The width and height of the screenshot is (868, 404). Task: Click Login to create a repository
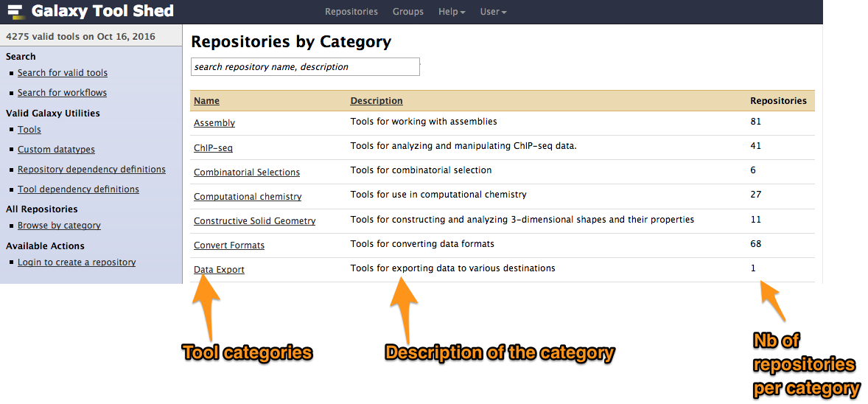click(x=77, y=262)
